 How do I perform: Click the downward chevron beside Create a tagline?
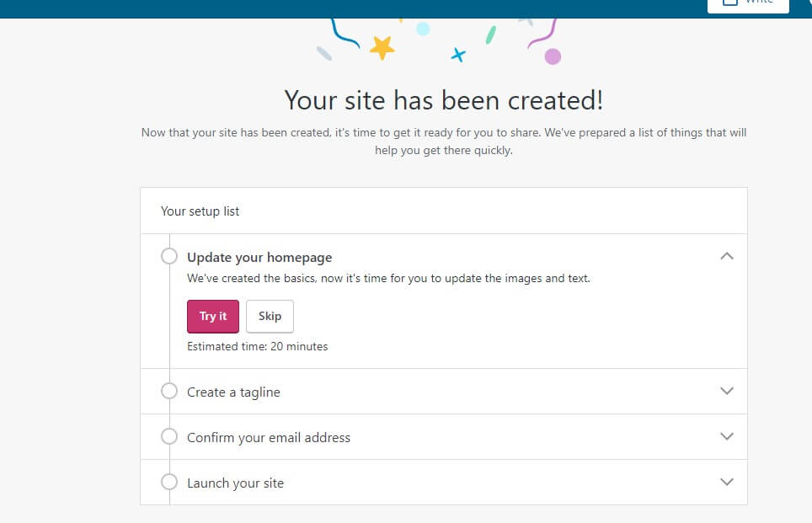(x=725, y=391)
